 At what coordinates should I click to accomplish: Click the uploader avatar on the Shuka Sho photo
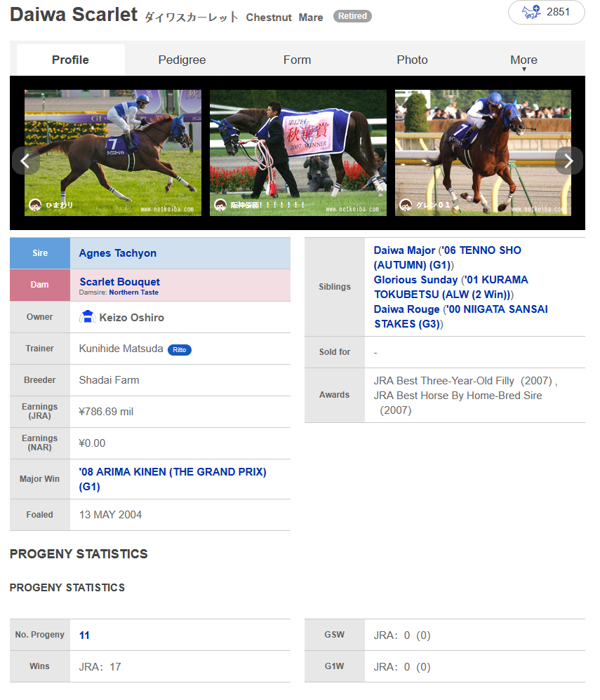[220, 205]
